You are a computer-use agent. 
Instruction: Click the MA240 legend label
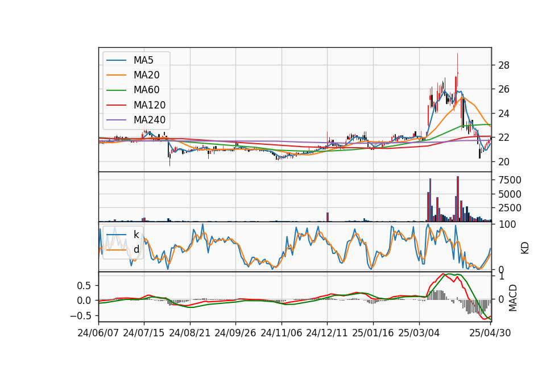tap(150, 120)
